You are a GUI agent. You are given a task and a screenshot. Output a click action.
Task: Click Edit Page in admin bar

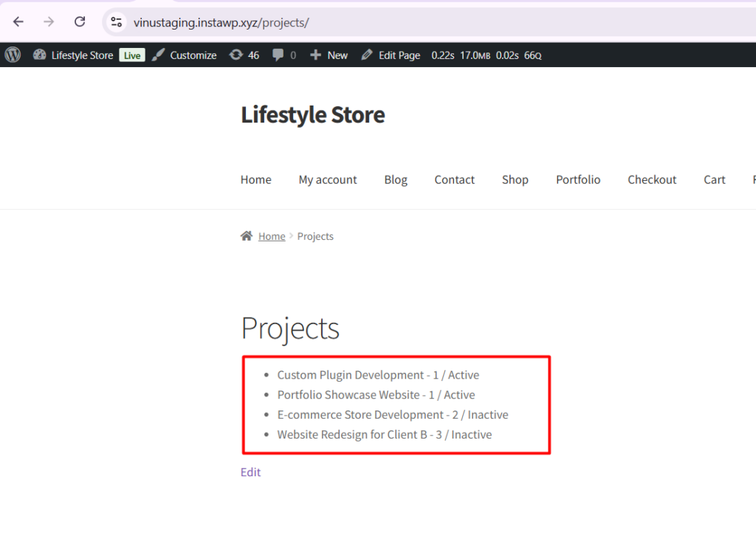point(391,55)
